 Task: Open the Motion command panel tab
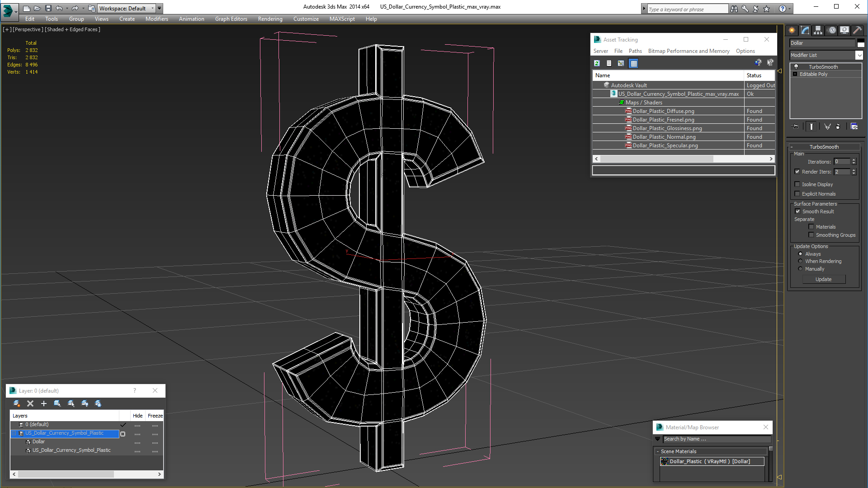tap(831, 30)
